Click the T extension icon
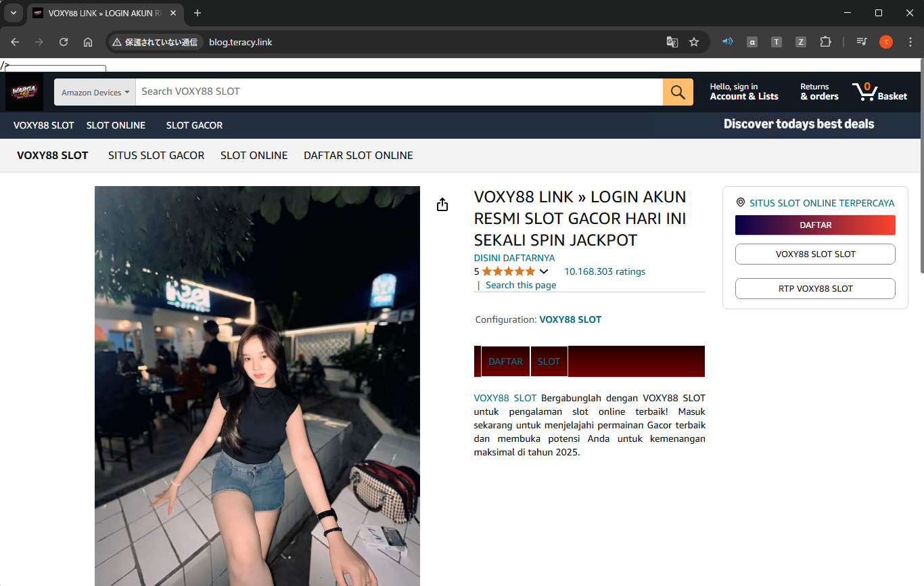This screenshot has height=586, width=924. (x=777, y=42)
